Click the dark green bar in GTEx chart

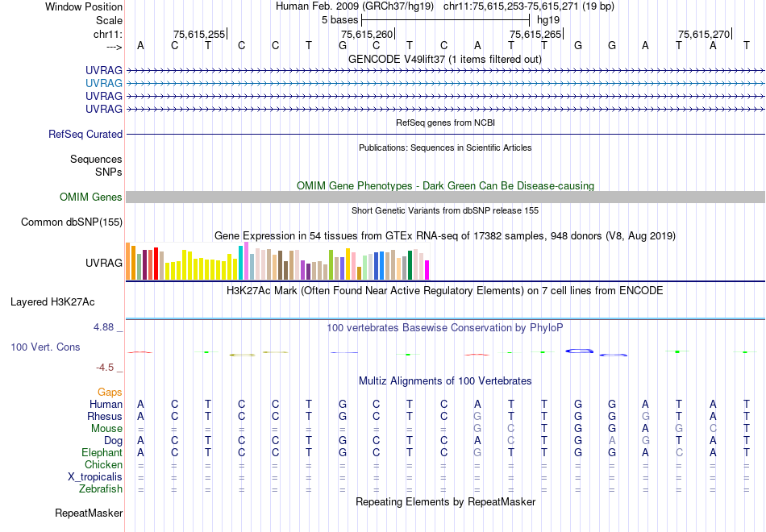(x=410, y=264)
